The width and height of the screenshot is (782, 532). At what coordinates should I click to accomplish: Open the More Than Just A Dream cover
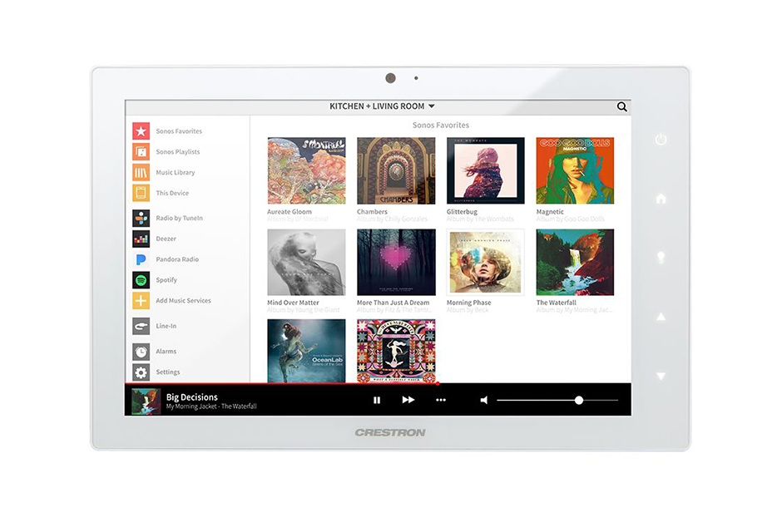(396, 262)
